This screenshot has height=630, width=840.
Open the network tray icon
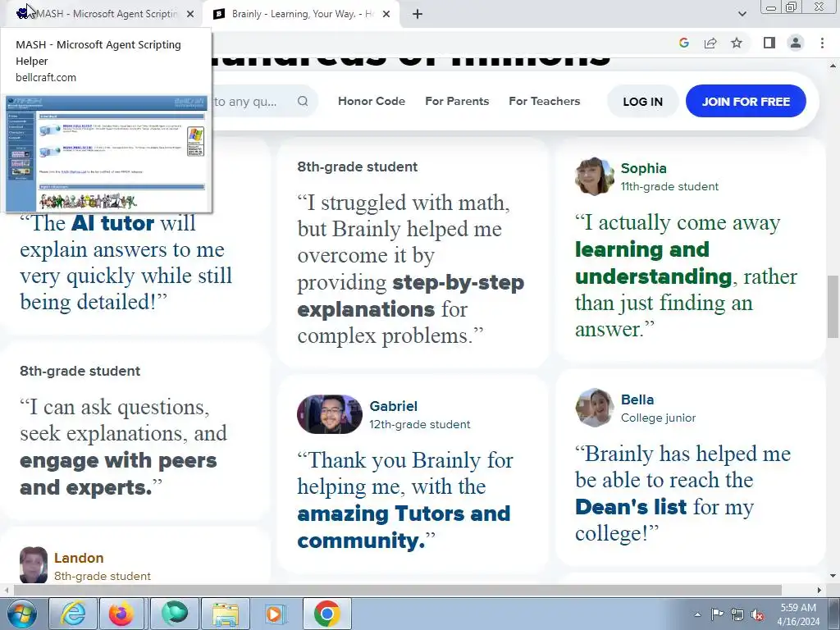point(737,614)
